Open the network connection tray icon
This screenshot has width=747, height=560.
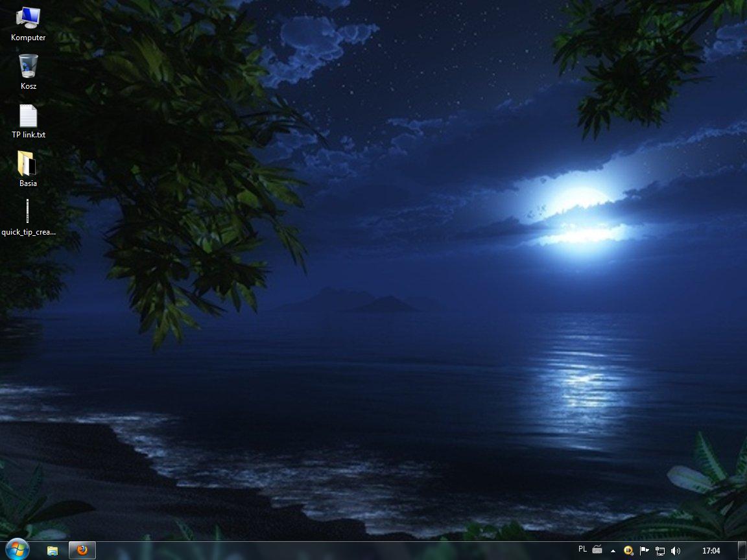660,551
